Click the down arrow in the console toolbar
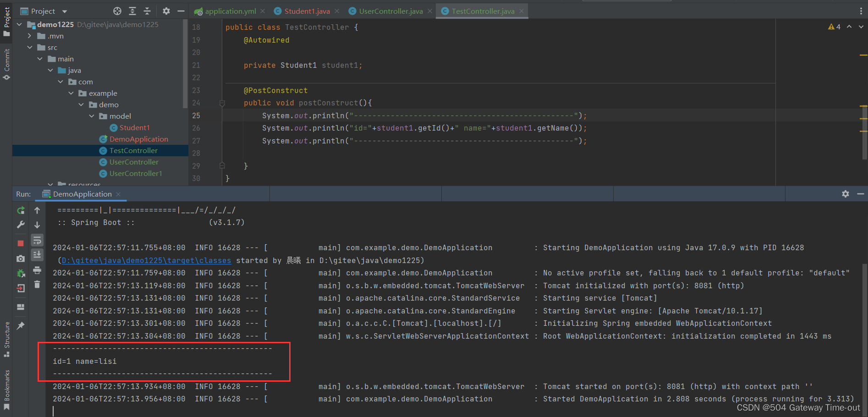 click(37, 225)
